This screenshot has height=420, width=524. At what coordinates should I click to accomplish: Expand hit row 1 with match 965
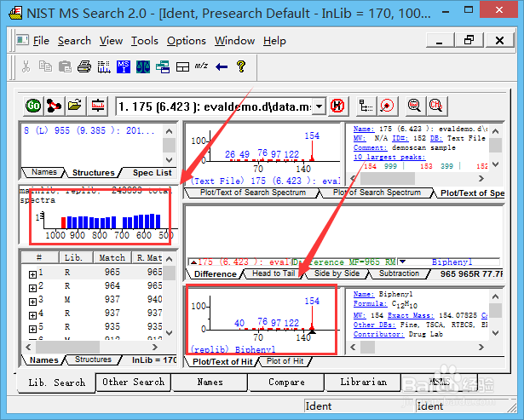tap(32, 274)
